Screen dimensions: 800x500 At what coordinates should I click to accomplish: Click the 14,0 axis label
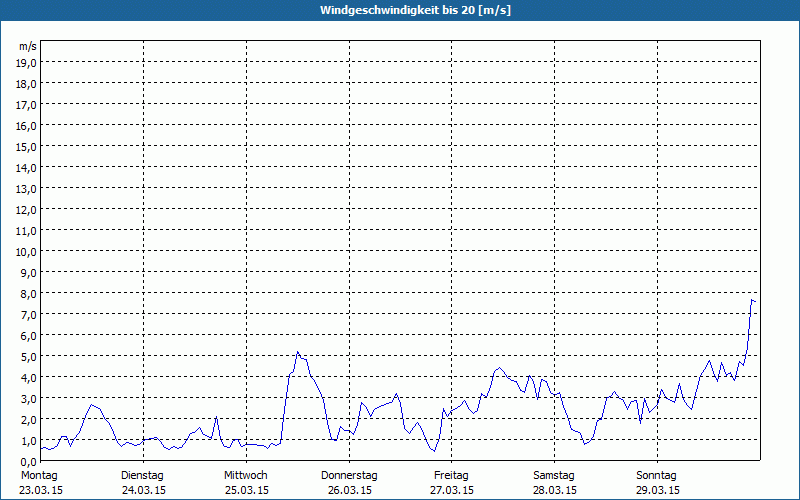coord(27,167)
